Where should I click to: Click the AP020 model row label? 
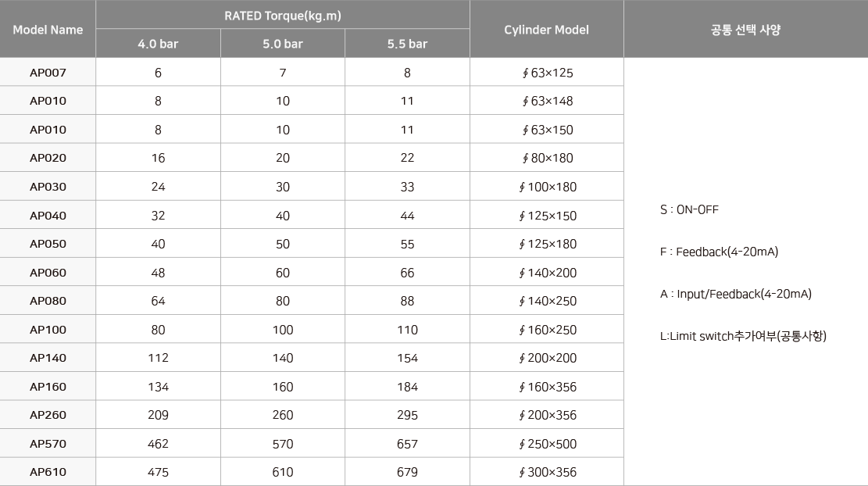click(x=48, y=158)
